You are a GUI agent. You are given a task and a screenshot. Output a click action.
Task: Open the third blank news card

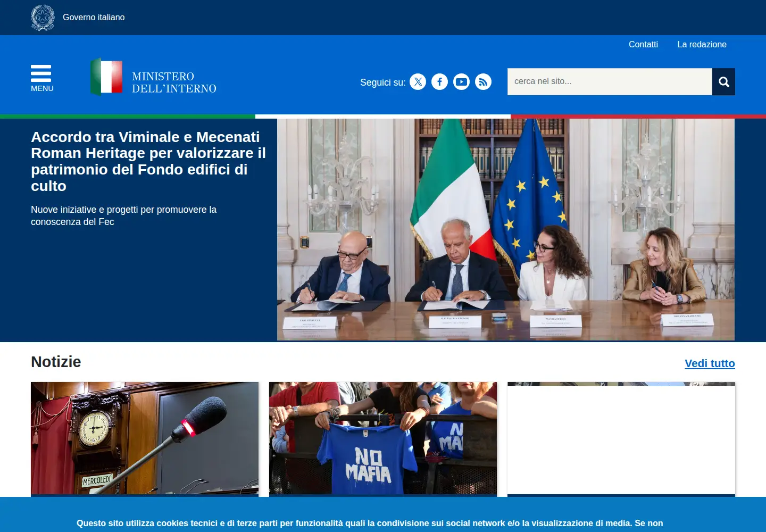pyautogui.click(x=621, y=439)
